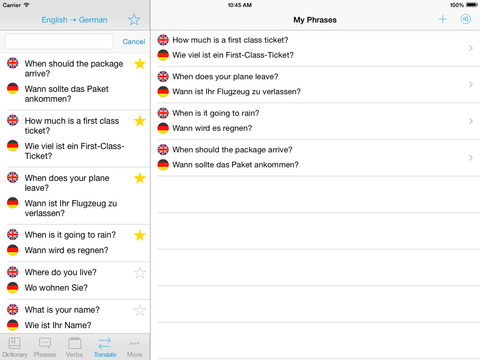Add a new phrase with plus icon
This screenshot has height=360, width=480.
[442, 19]
